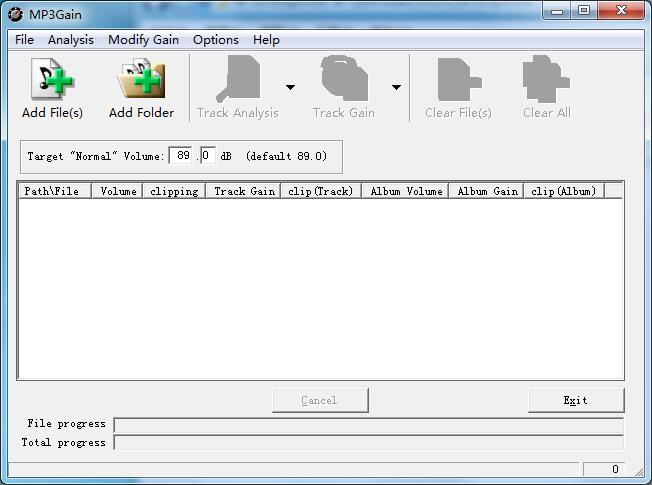Viewport: 652px width, 485px height.
Task: Open the Analysis menu
Action: (71, 40)
